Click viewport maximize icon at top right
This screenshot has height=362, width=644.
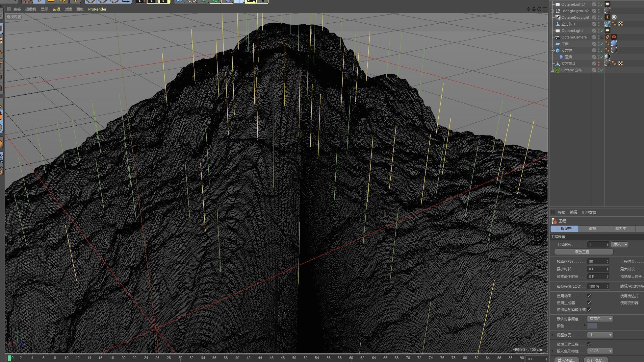click(545, 9)
